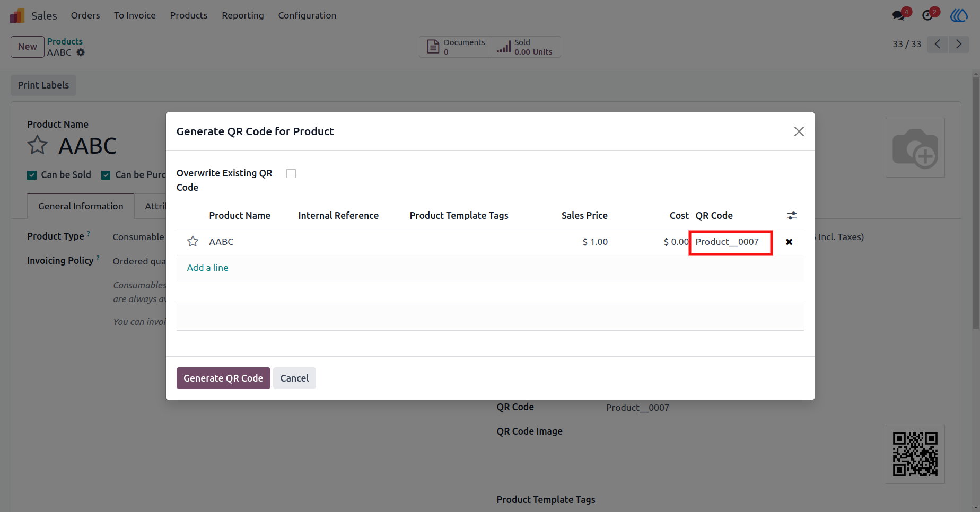Image resolution: width=980 pixels, height=512 pixels.
Task: Click the $ 1.00 sales price cell
Action: click(x=595, y=242)
